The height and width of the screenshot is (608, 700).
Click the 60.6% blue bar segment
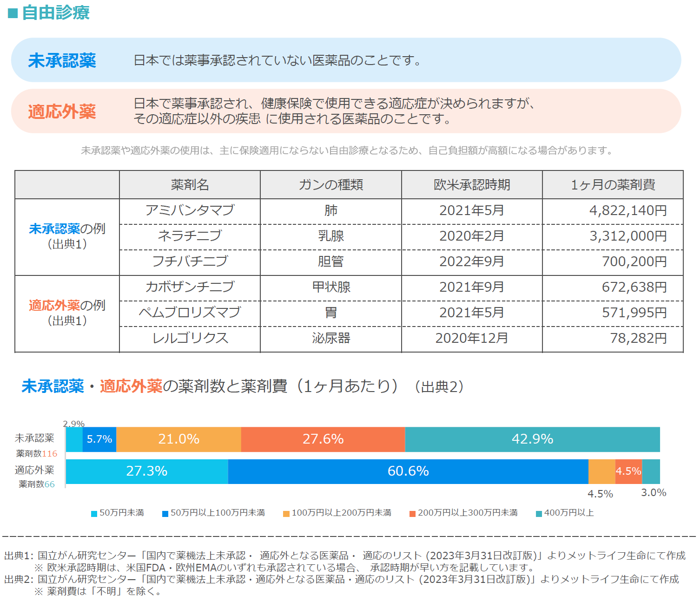(x=408, y=471)
